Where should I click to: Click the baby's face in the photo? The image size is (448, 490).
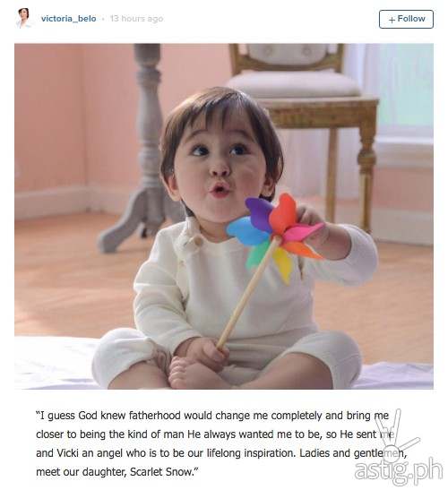click(x=219, y=166)
